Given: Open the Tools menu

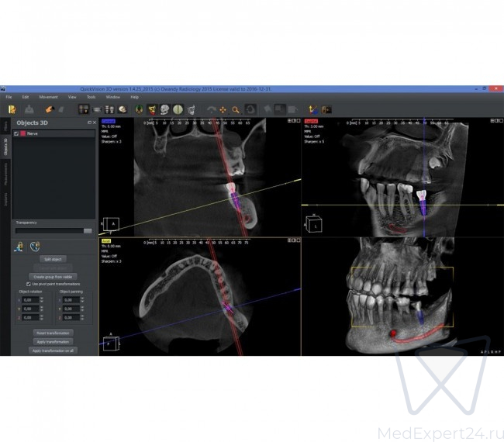Looking at the screenshot, I should (91, 97).
